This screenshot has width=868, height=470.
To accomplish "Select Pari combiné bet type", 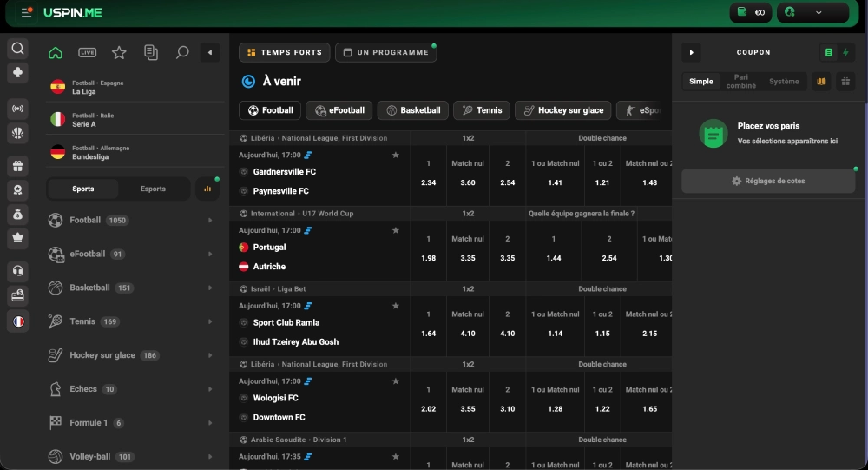I will (x=740, y=82).
